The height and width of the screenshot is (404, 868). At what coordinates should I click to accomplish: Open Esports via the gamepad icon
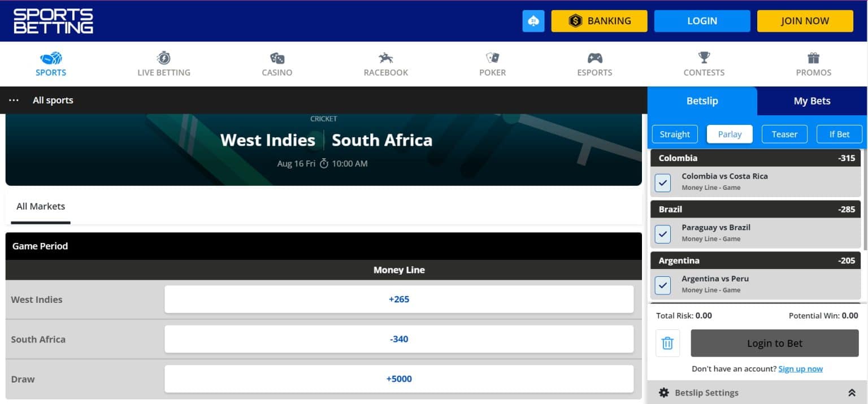(594, 58)
